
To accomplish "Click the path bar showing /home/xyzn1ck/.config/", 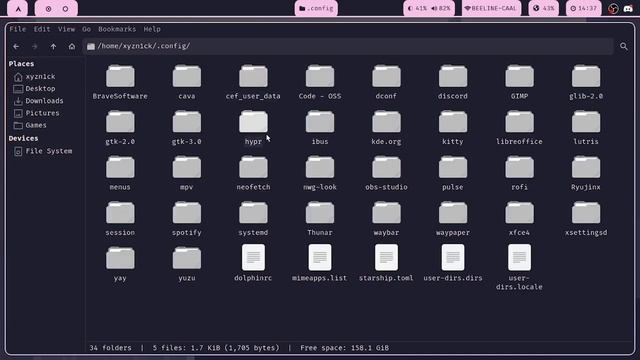I will click(x=348, y=46).
